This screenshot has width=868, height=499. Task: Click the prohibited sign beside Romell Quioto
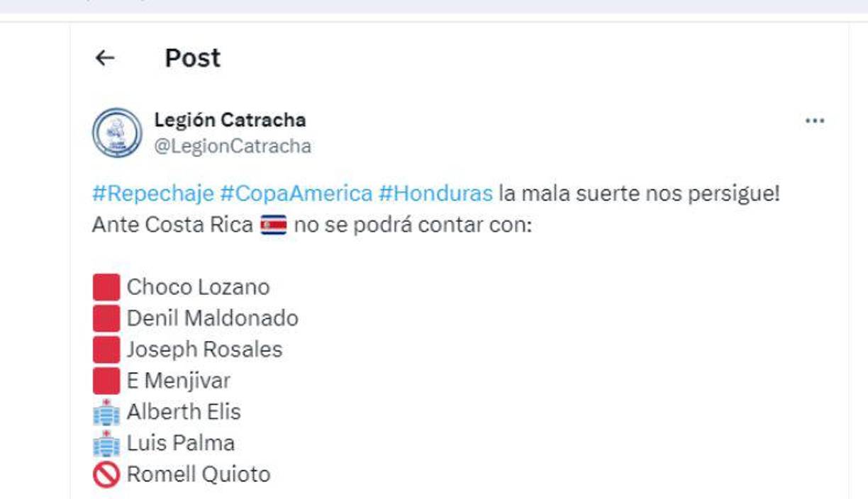[106, 473]
